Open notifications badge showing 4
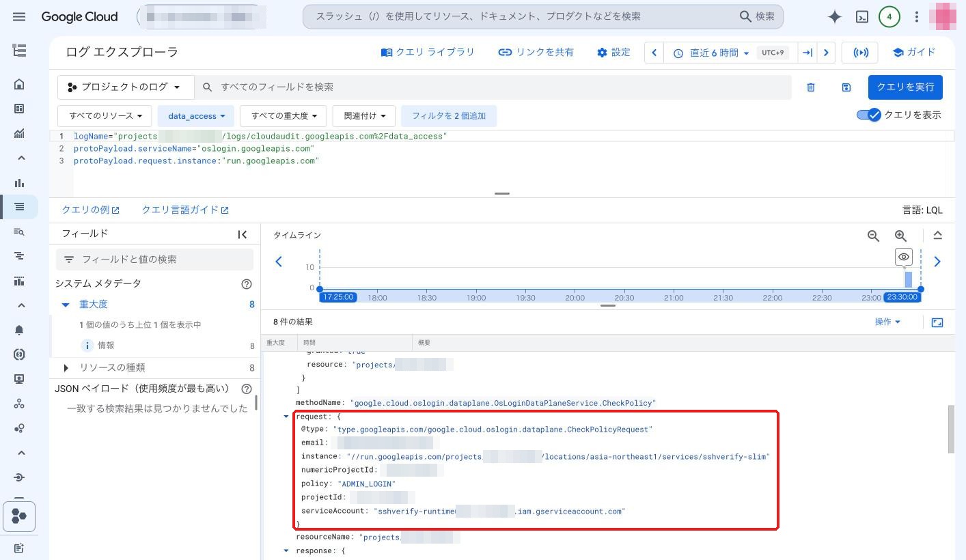The image size is (966, 560). coord(889,17)
